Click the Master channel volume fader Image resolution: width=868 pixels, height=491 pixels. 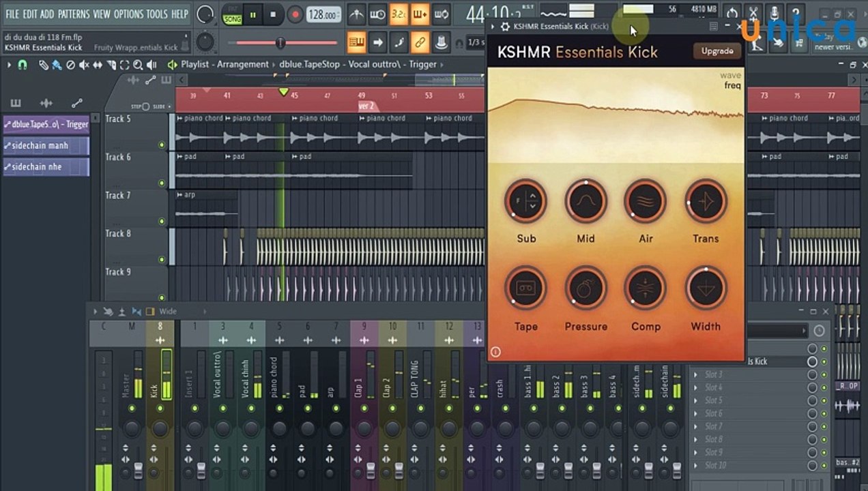[139, 469]
